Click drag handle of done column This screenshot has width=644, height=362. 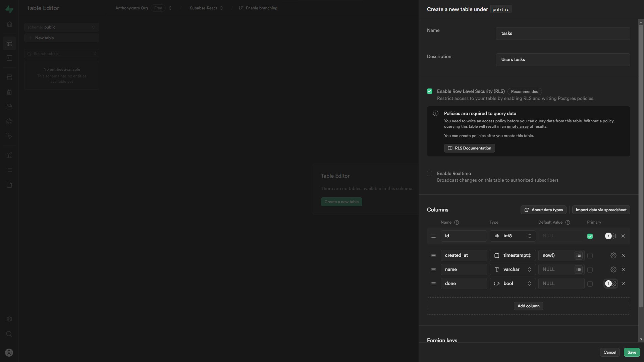[433, 284]
